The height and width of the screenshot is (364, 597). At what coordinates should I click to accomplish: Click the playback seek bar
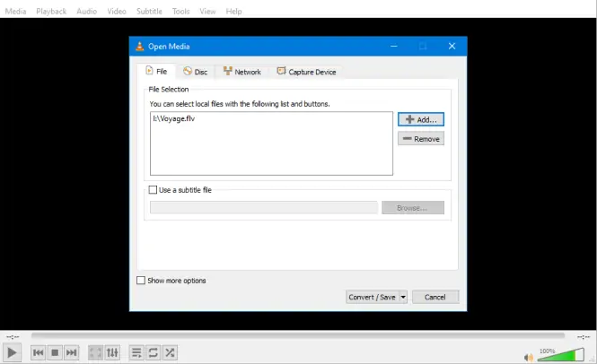point(298,335)
